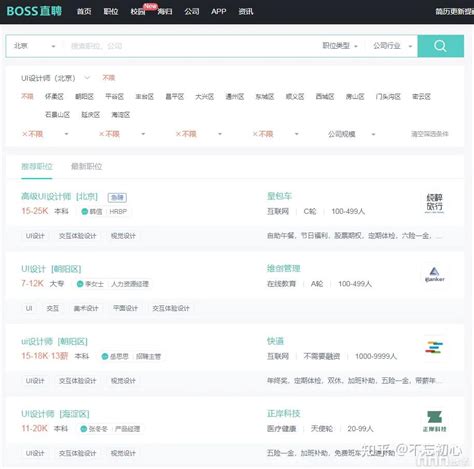Viewport: 474px width, 469px height.
Task: Open the 正岸科技 company name link
Action: (284, 414)
